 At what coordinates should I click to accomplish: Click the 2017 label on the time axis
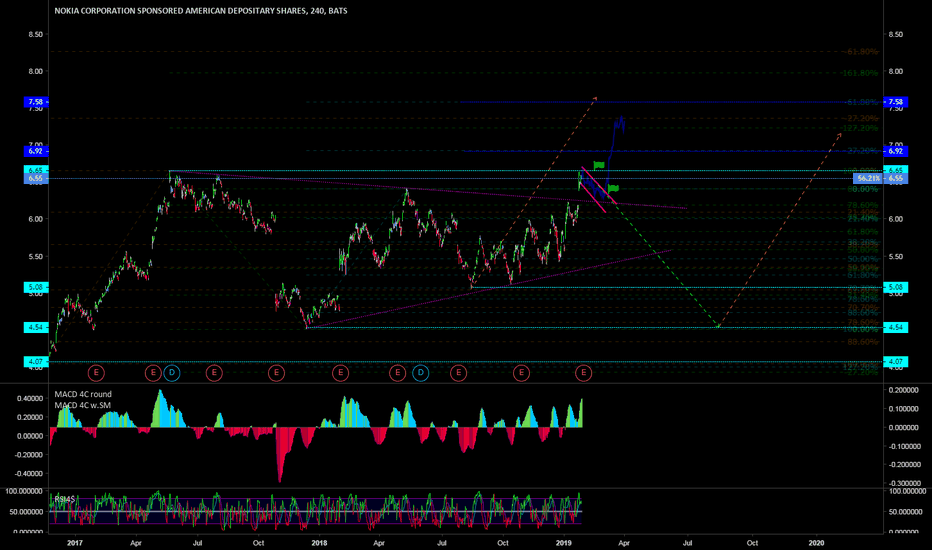(x=75, y=543)
